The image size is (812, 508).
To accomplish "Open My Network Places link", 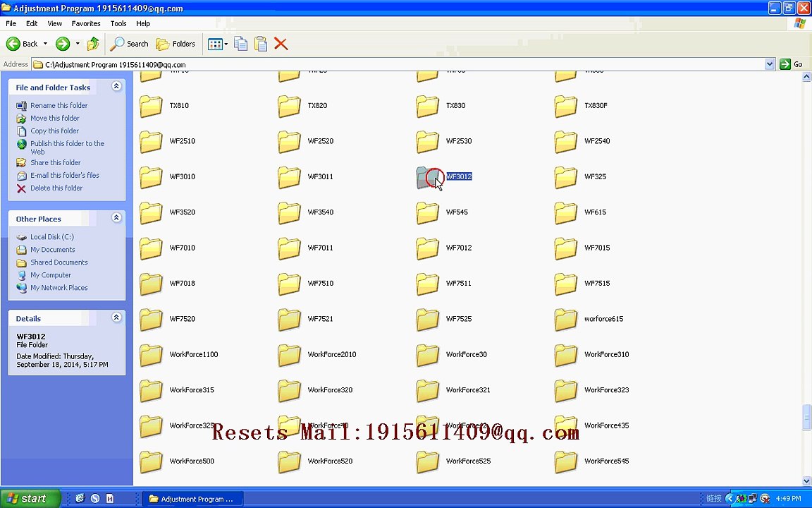I will click(59, 288).
